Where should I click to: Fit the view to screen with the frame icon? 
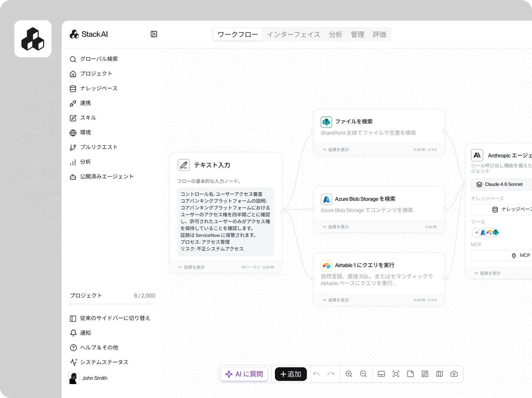pyautogui.click(x=396, y=374)
